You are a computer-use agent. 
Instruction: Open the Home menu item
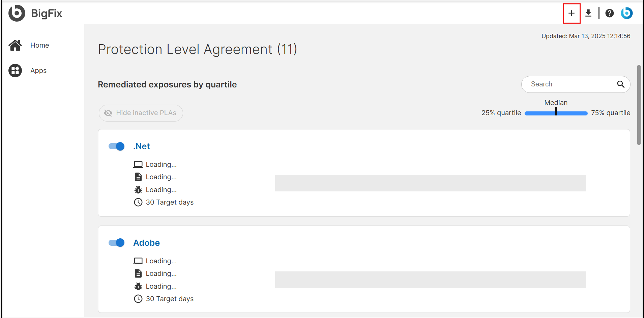(39, 45)
